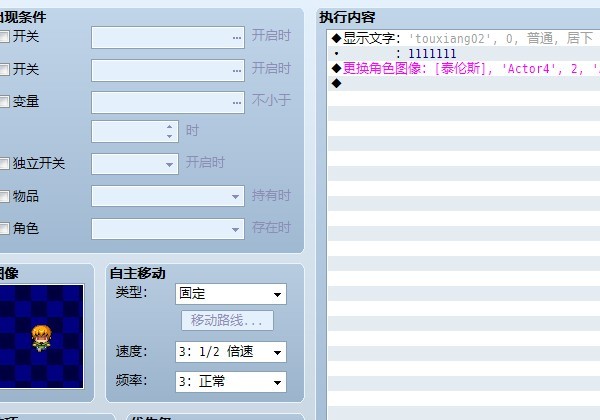This screenshot has width=600, height=420.
Task: Increase the variable value stepper
Action: [x=170, y=127]
